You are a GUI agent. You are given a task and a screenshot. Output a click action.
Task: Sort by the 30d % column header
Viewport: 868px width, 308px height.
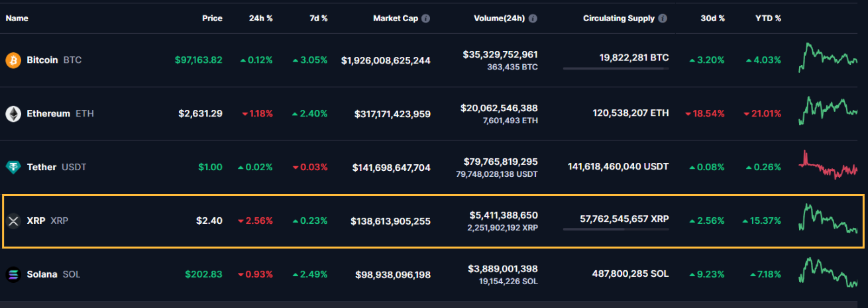[x=713, y=19]
